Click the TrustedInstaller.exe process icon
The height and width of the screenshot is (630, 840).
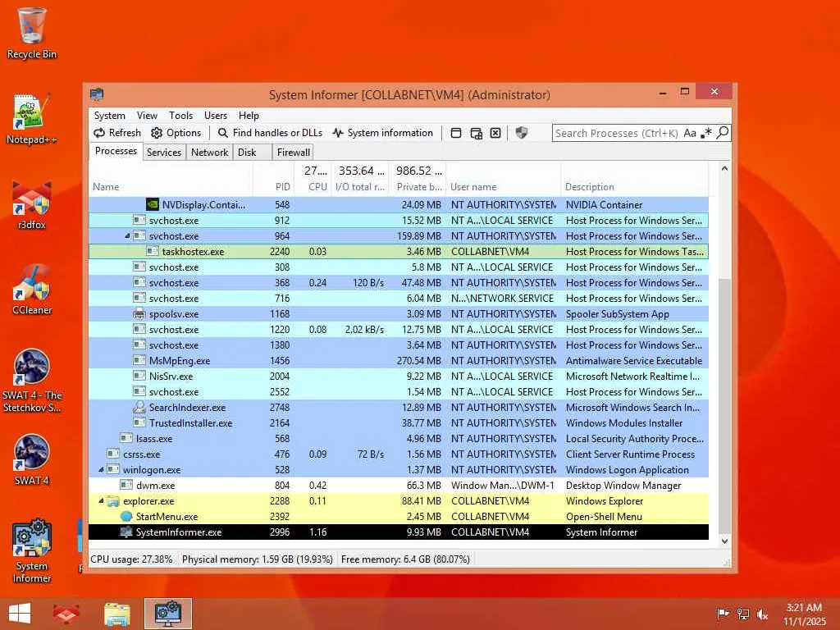(139, 422)
